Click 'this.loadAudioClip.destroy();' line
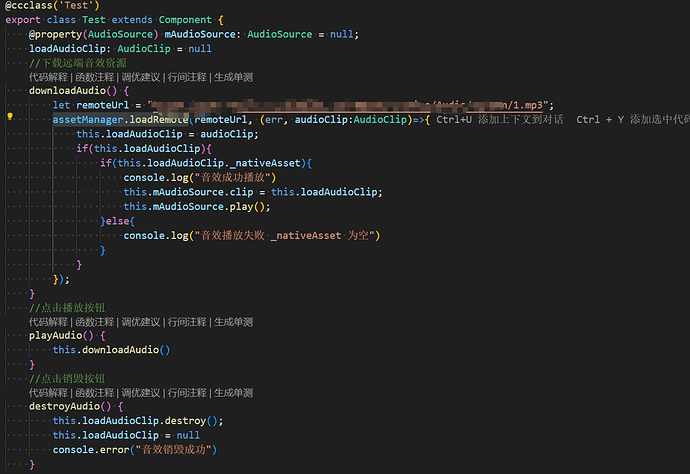This screenshot has width=690, height=474. [138, 421]
